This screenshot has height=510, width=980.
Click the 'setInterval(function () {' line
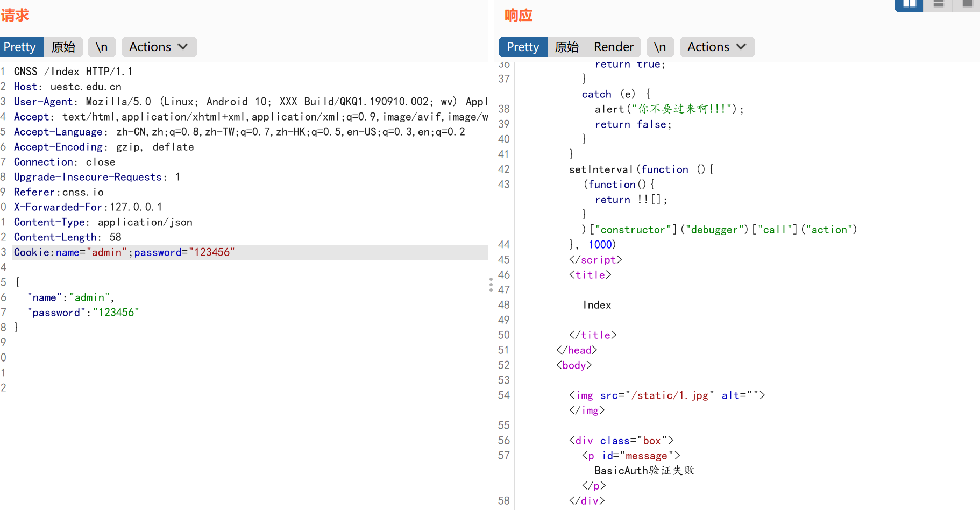[x=642, y=169]
